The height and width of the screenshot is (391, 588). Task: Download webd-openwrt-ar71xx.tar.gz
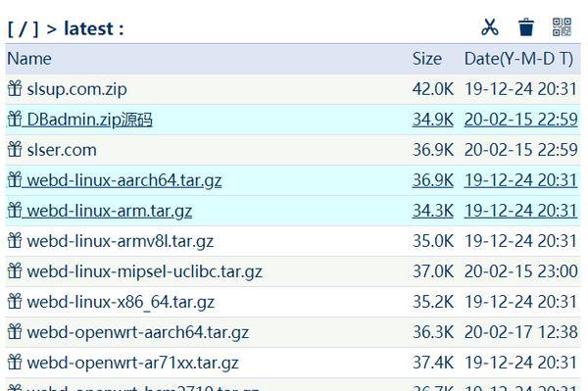point(132,363)
